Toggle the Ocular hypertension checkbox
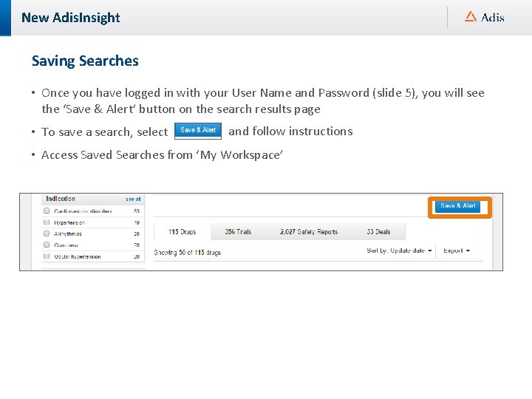 tap(47, 256)
